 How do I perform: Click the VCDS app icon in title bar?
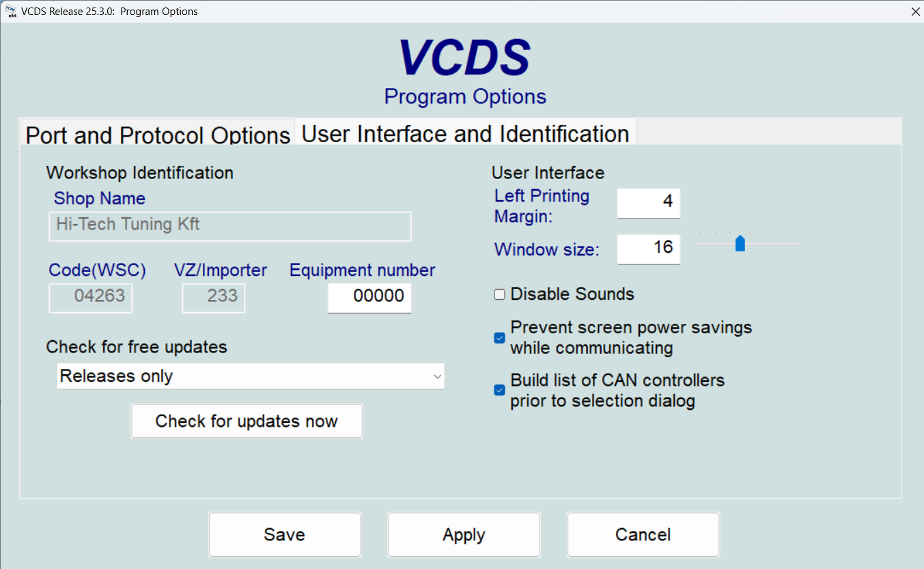pos(12,12)
